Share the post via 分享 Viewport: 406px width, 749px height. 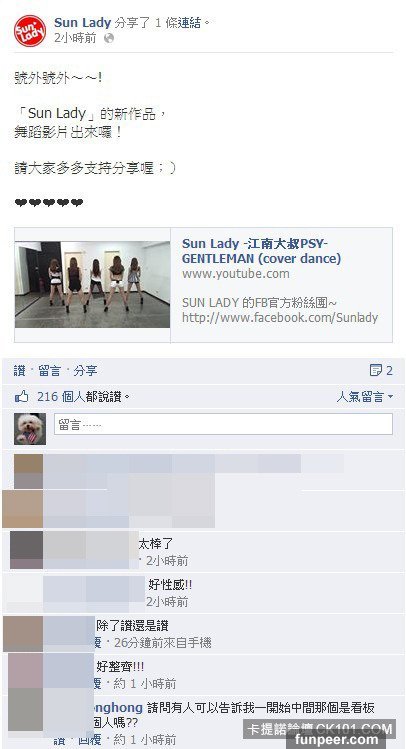point(85,371)
